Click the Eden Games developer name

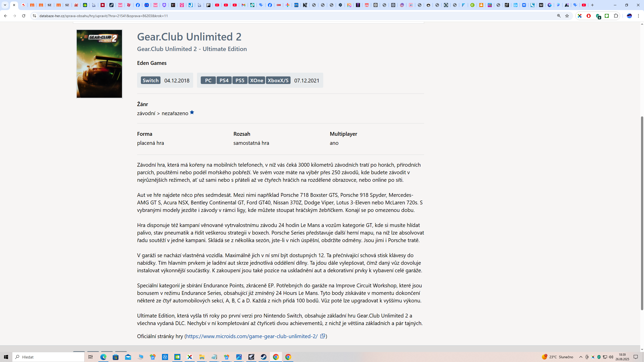coord(152,63)
